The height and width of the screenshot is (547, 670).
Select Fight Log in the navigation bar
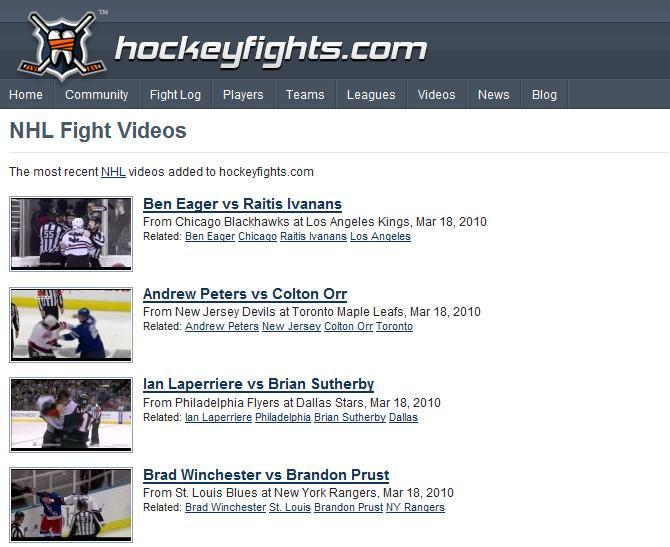(176, 94)
